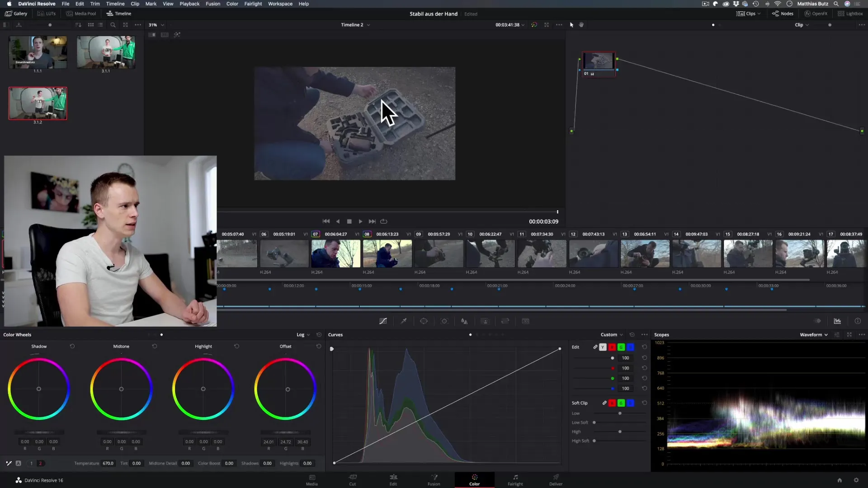Reset all Log color wheels
Viewport: 868px width, 488px height.
[x=319, y=335]
